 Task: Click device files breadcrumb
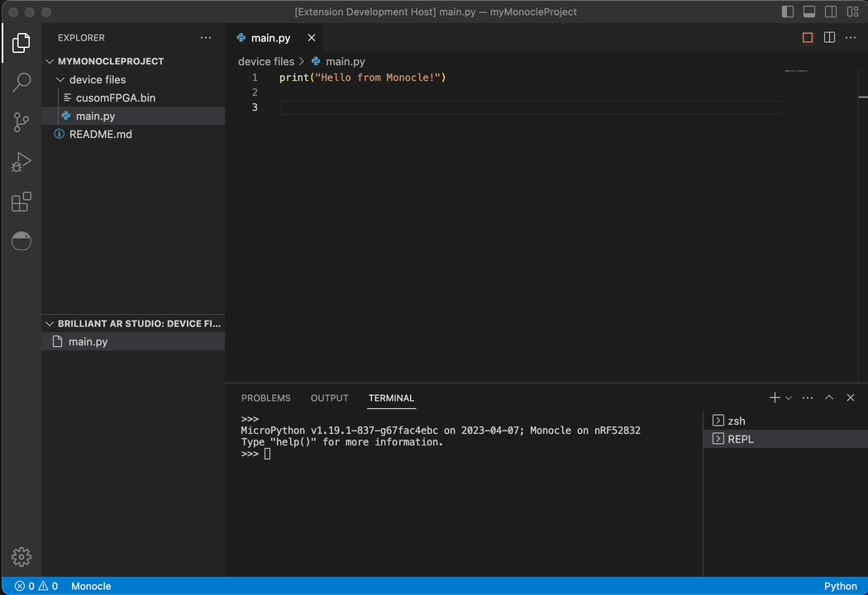coord(266,61)
